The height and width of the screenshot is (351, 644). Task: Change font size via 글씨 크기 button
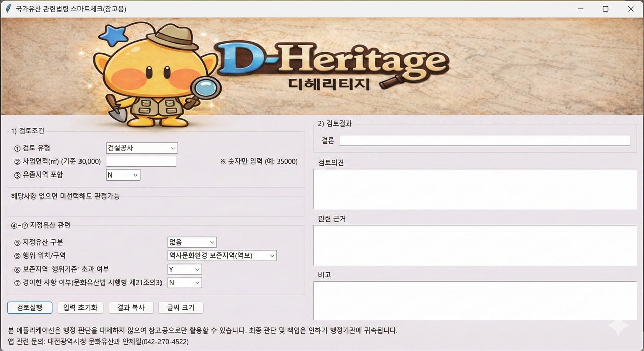click(x=181, y=308)
